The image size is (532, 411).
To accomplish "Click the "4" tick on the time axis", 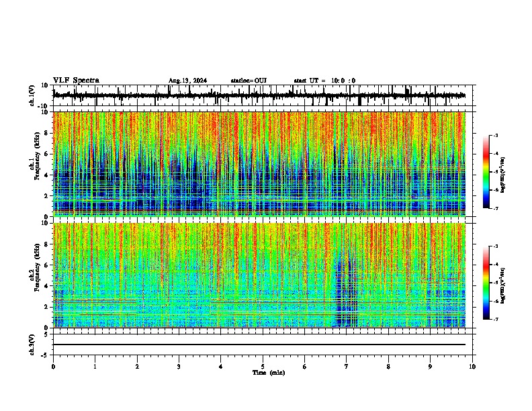I will tap(221, 367).
